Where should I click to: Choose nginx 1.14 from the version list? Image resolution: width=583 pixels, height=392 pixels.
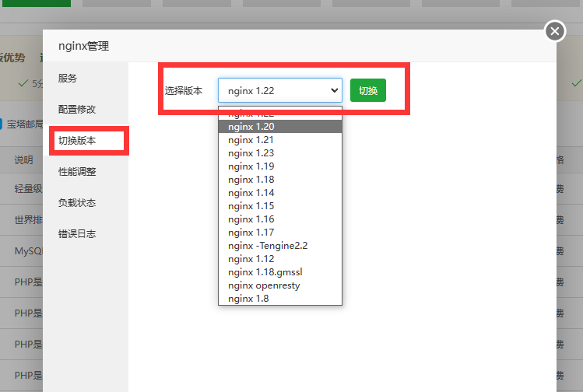point(280,193)
